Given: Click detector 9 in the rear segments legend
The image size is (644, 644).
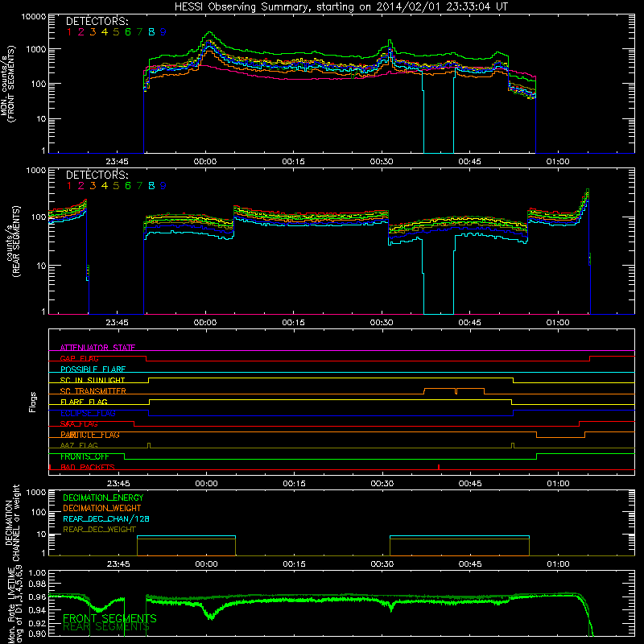Looking at the screenshot, I should 163,186.
